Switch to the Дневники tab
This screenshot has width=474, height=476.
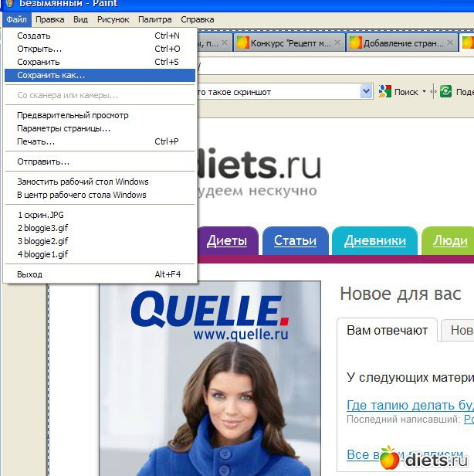374,241
